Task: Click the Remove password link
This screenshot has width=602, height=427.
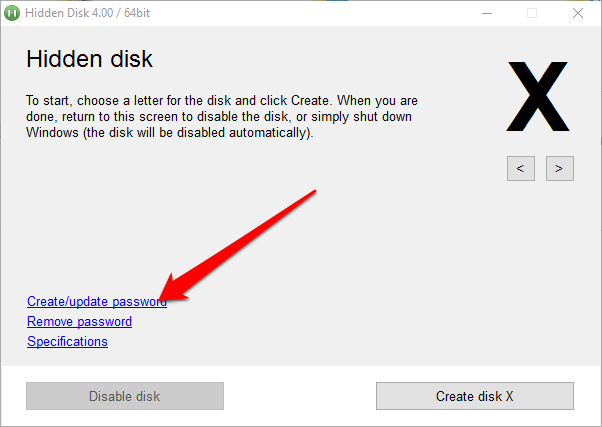Action: pyautogui.click(x=79, y=321)
